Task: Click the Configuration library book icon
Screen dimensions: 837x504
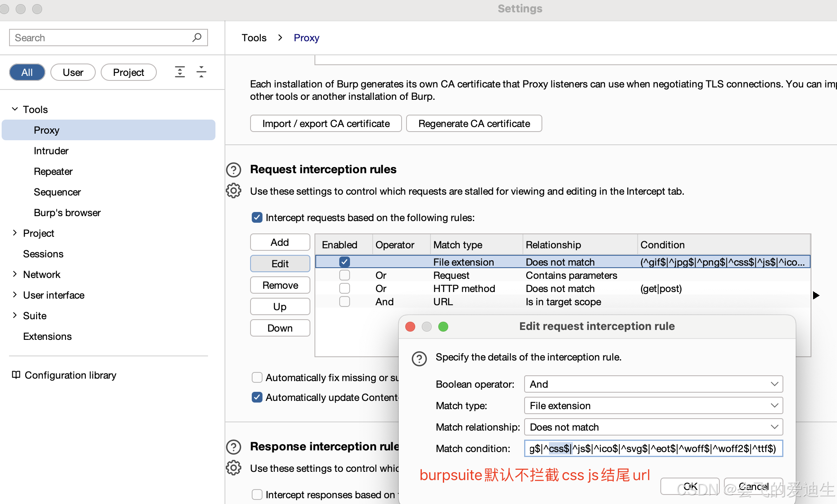Action: pos(16,375)
